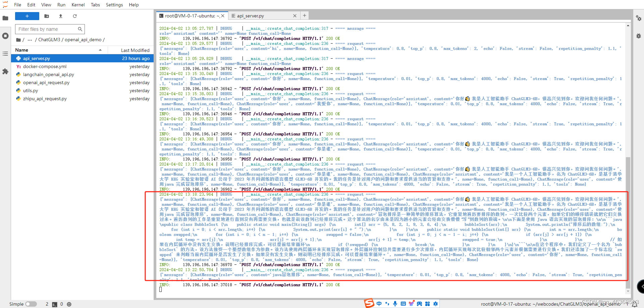Click the kernel count chip icon
Screen dimensions: 644x308
[x=69, y=304]
